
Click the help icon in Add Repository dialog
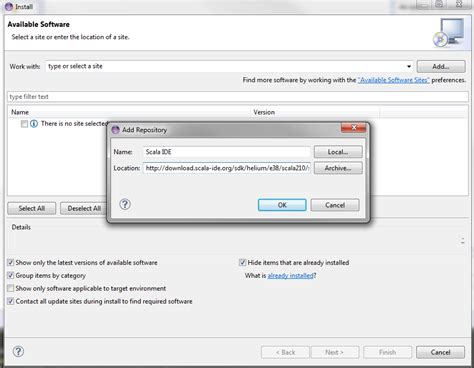125,204
